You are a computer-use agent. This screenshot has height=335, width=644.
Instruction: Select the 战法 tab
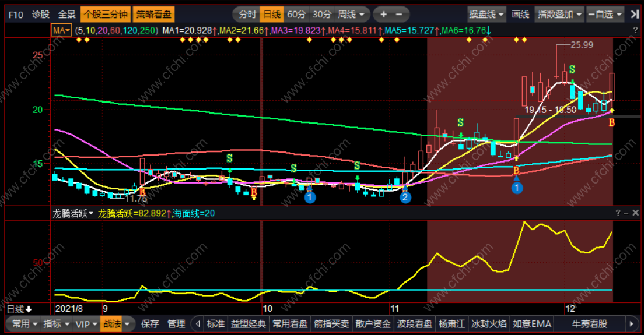tap(112, 324)
